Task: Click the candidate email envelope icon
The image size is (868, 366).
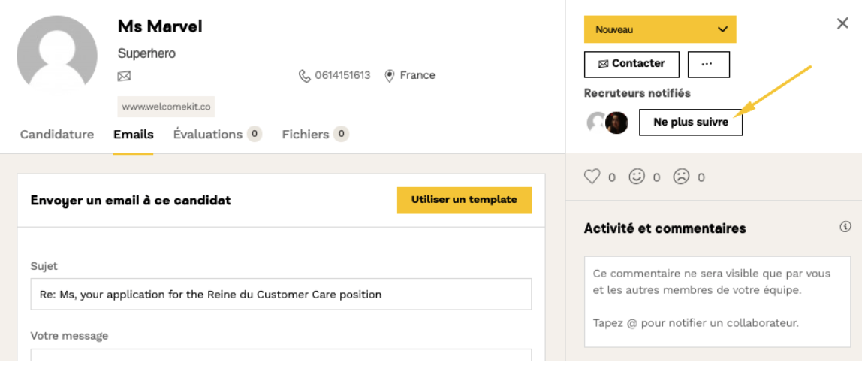Action: (x=125, y=76)
